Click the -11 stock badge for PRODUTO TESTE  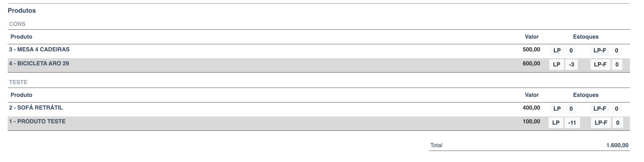(572, 123)
